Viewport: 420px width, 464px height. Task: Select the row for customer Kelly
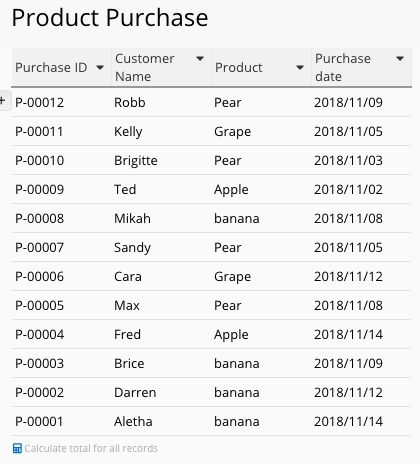point(211,131)
